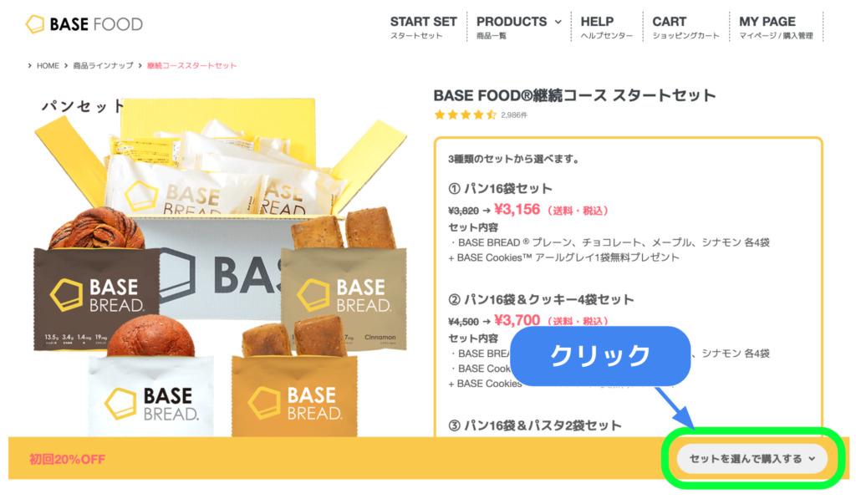Open the START SET menu item
The image size is (856, 504).
423,28
